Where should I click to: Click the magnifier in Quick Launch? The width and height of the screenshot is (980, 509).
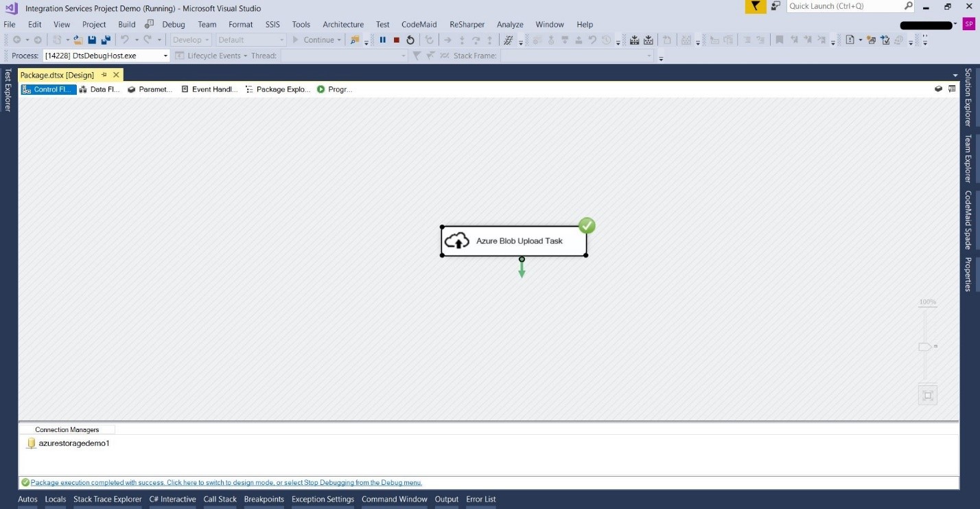908,5
